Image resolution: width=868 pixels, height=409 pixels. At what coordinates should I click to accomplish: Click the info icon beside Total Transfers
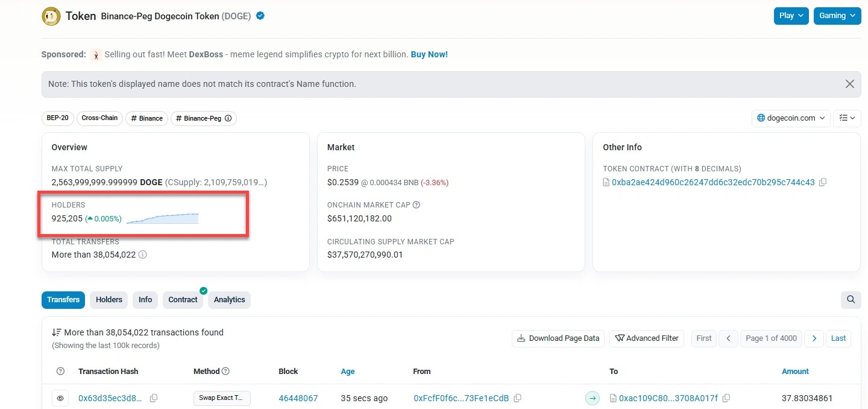point(143,255)
